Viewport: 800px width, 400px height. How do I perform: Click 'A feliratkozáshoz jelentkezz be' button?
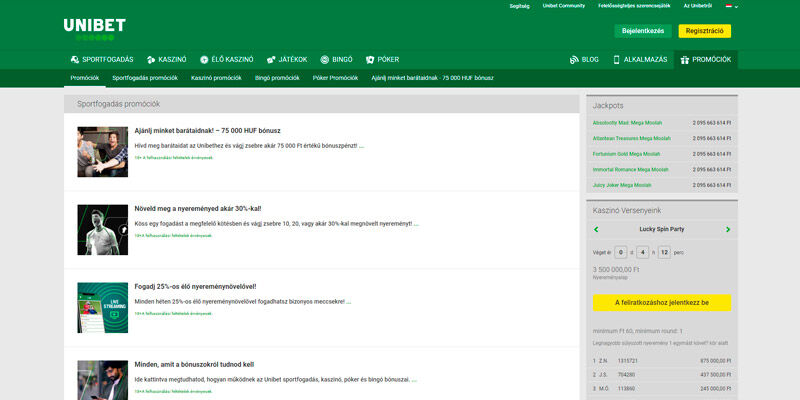[x=662, y=303]
